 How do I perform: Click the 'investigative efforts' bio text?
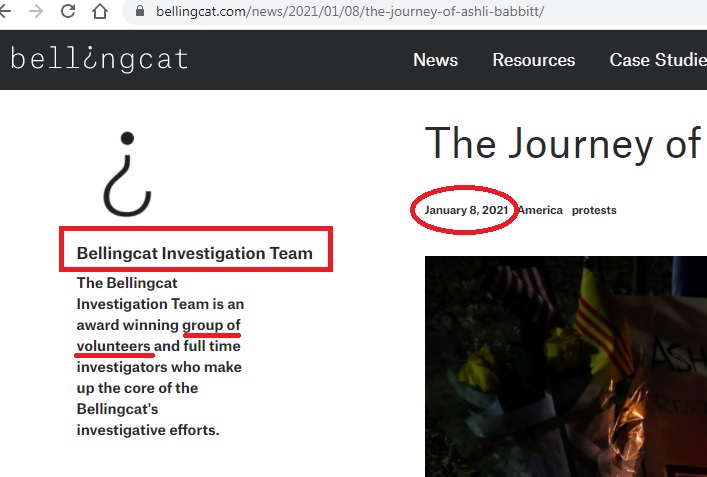click(147, 430)
